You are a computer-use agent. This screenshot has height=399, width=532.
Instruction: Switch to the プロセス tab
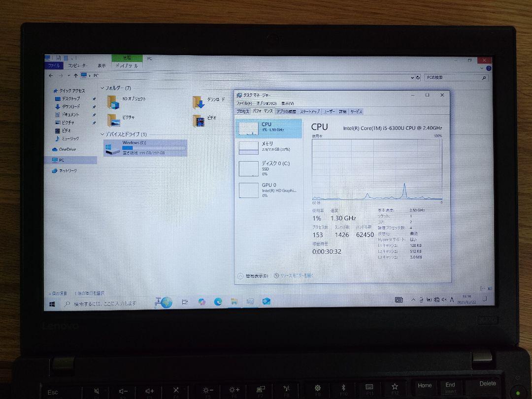pyautogui.click(x=242, y=111)
